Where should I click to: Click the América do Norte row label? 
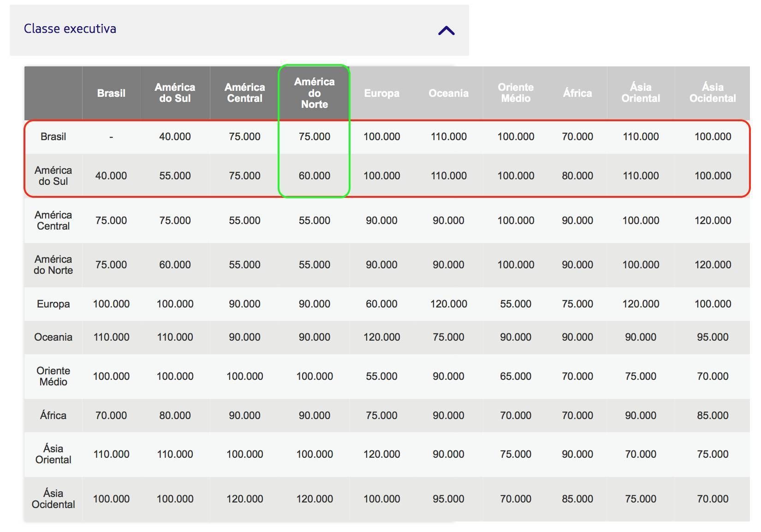point(53,265)
